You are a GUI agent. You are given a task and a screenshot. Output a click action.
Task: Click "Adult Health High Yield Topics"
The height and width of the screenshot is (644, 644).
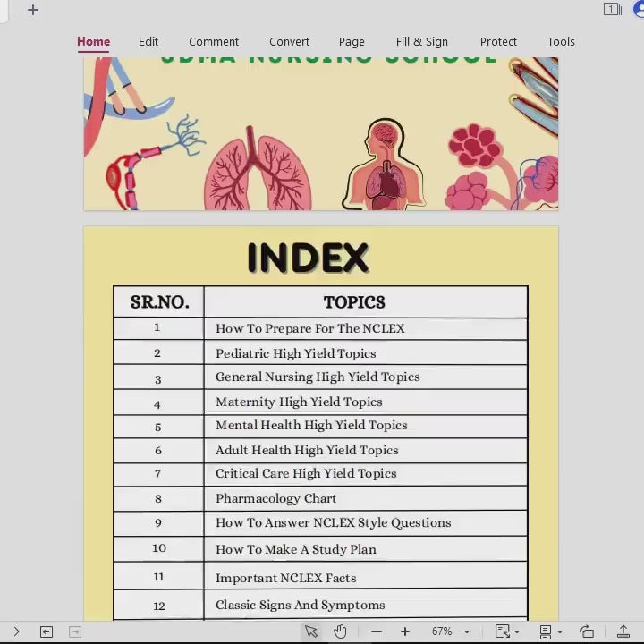point(307,450)
